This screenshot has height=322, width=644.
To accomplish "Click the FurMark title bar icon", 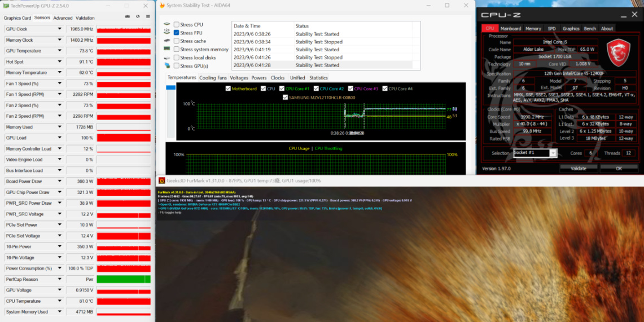I will coord(162,180).
